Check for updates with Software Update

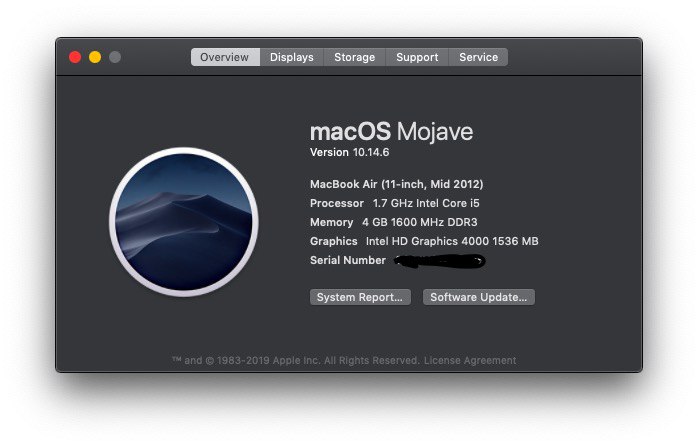(x=479, y=297)
